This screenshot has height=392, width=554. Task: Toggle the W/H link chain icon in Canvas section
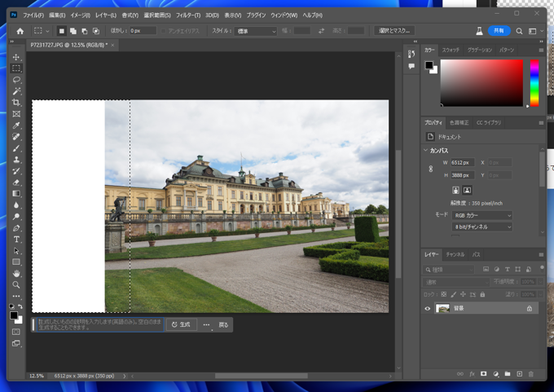click(x=431, y=169)
